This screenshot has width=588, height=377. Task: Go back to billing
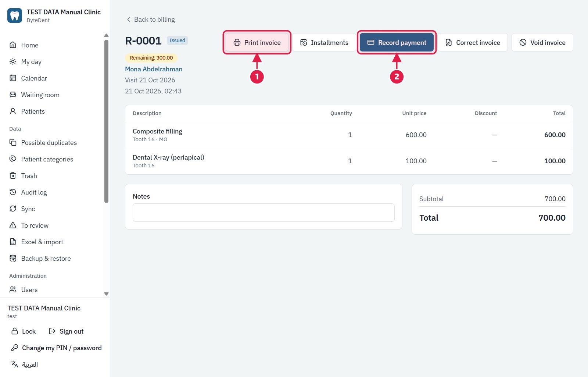point(151,19)
